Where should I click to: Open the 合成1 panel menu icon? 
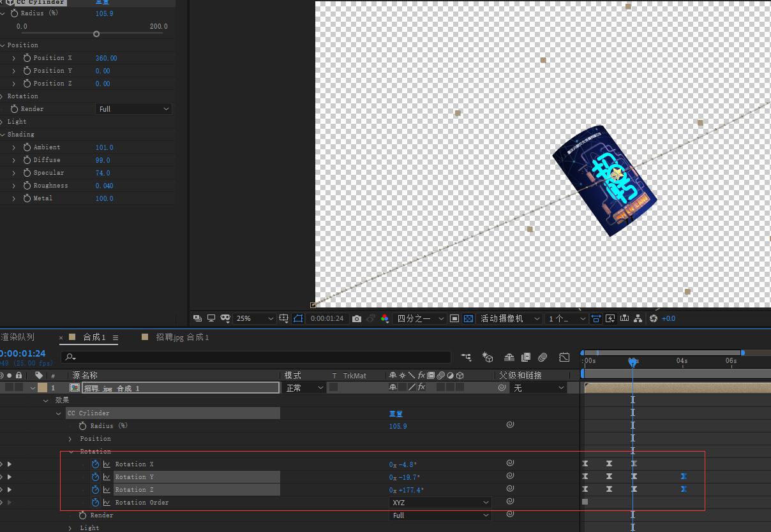116,337
